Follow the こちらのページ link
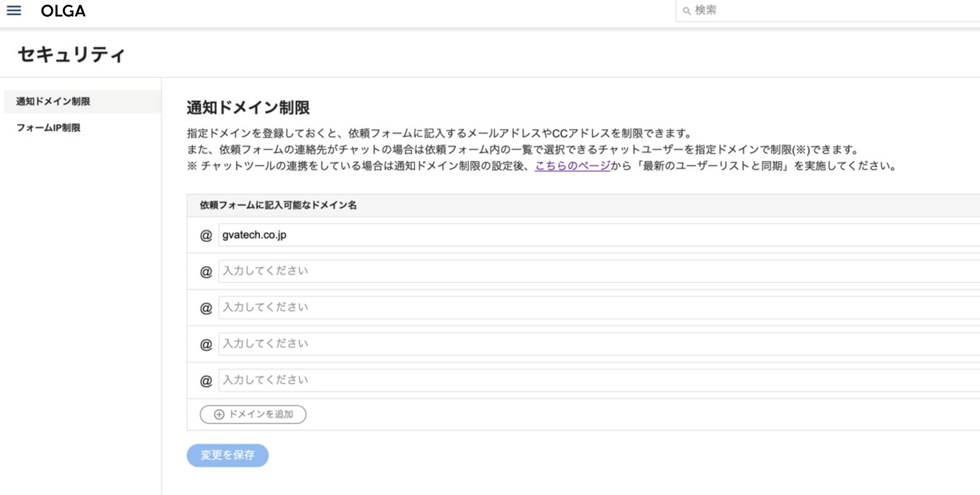 [x=572, y=166]
